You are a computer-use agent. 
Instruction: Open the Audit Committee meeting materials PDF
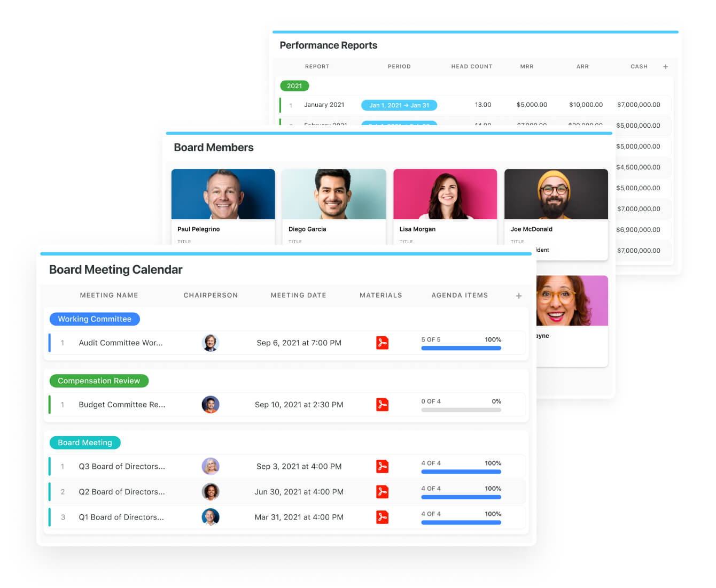click(x=382, y=343)
